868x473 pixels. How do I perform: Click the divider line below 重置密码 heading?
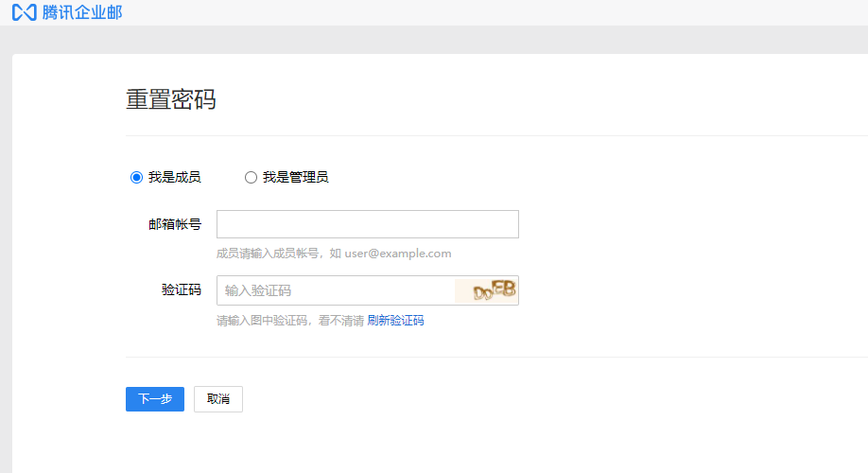coord(473,135)
